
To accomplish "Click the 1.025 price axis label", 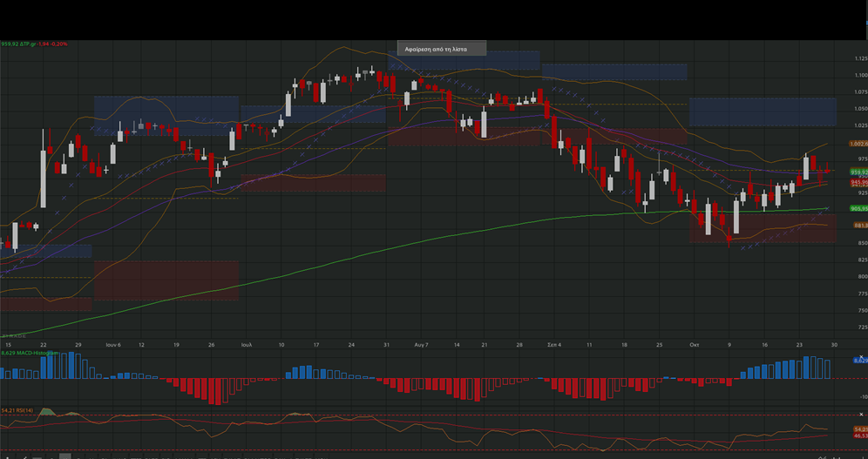I will [x=861, y=125].
